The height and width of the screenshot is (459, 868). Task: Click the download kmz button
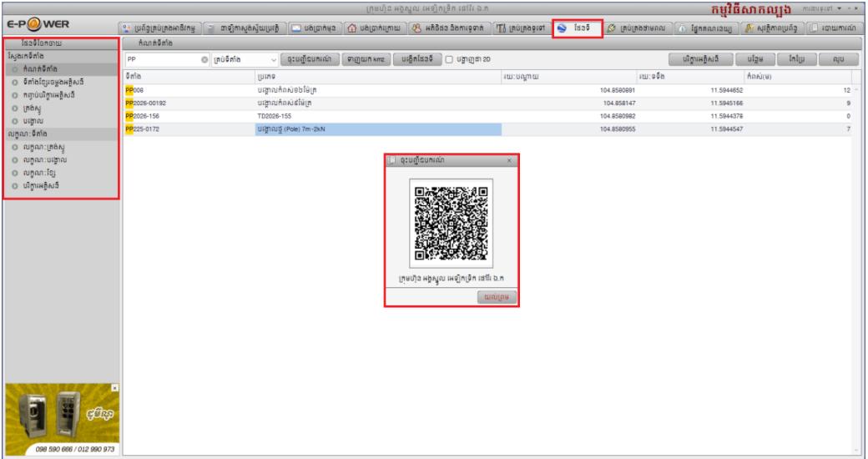pos(366,59)
